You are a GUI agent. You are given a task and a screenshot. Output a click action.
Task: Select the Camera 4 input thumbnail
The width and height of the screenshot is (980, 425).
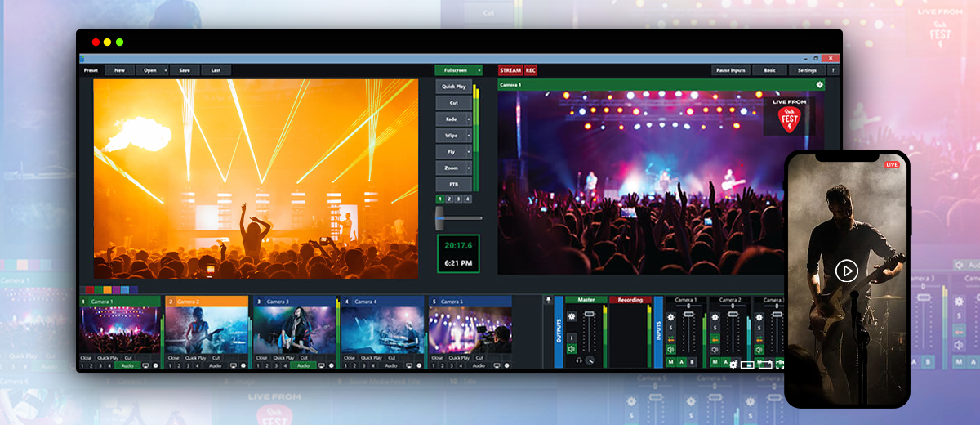click(x=382, y=330)
